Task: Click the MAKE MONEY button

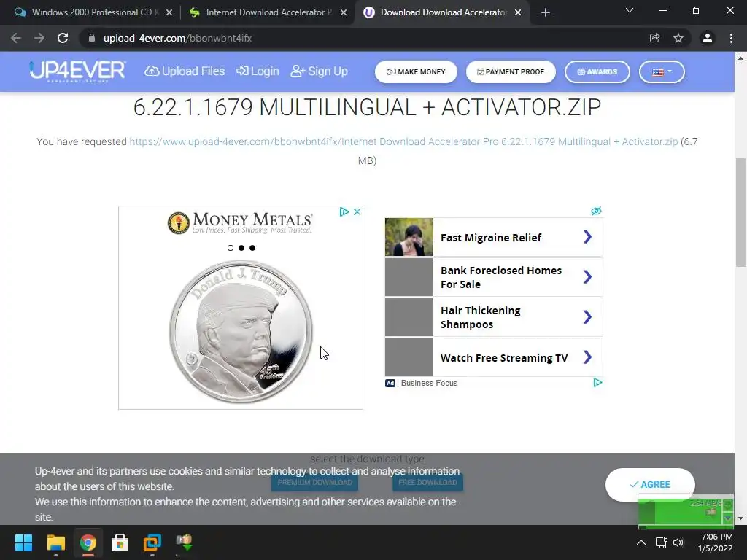Action: point(416,72)
